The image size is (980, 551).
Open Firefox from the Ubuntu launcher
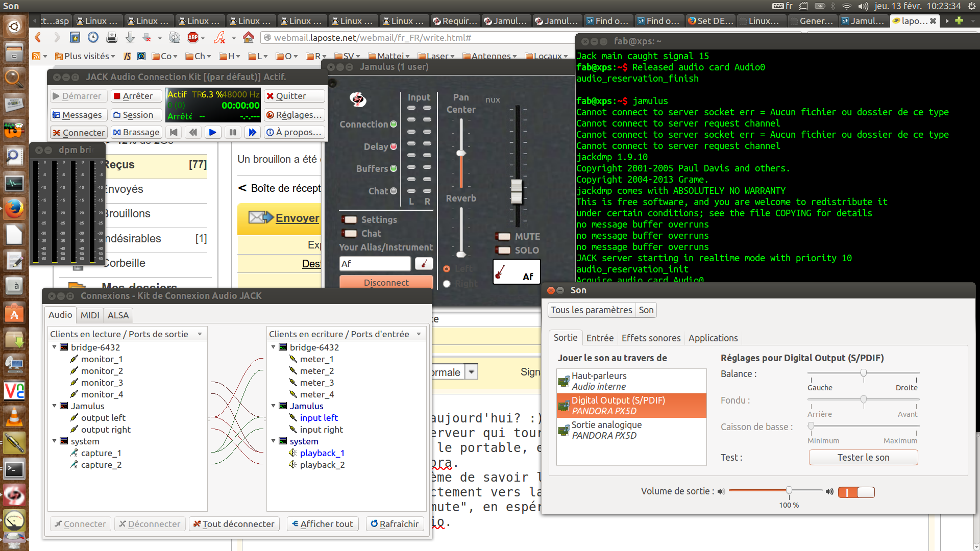pyautogui.click(x=14, y=209)
